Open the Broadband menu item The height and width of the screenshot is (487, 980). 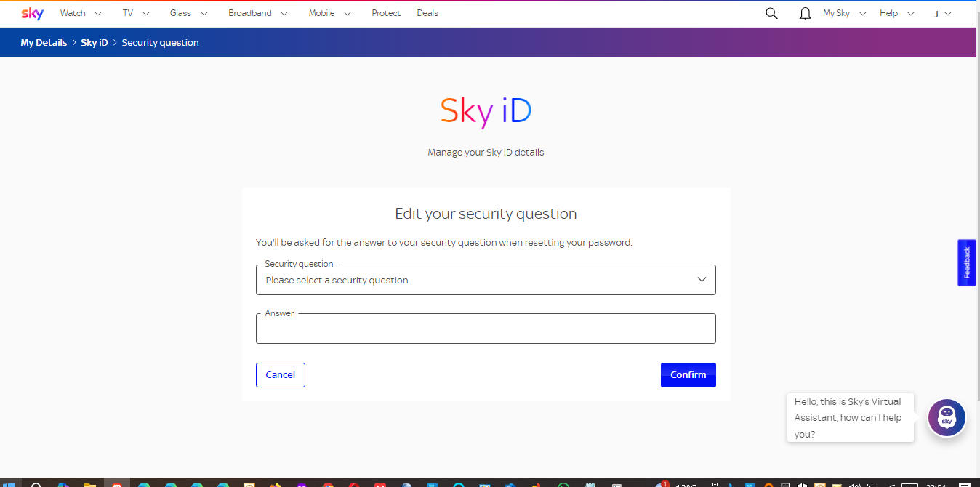click(x=250, y=13)
